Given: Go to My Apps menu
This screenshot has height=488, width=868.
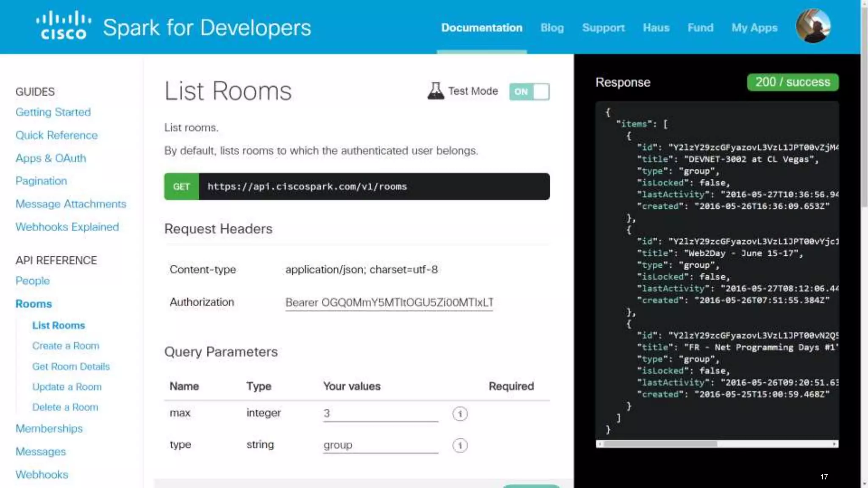Looking at the screenshot, I should click(x=754, y=28).
